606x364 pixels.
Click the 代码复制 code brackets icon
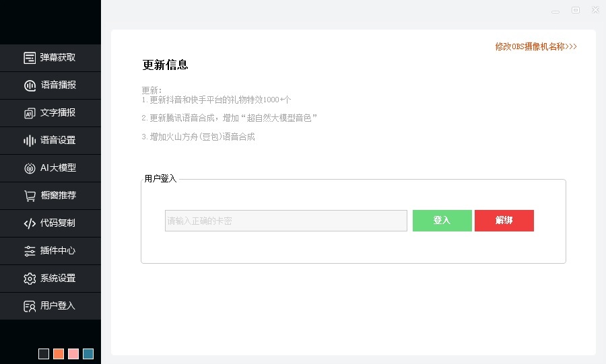(x=30, y=223)
